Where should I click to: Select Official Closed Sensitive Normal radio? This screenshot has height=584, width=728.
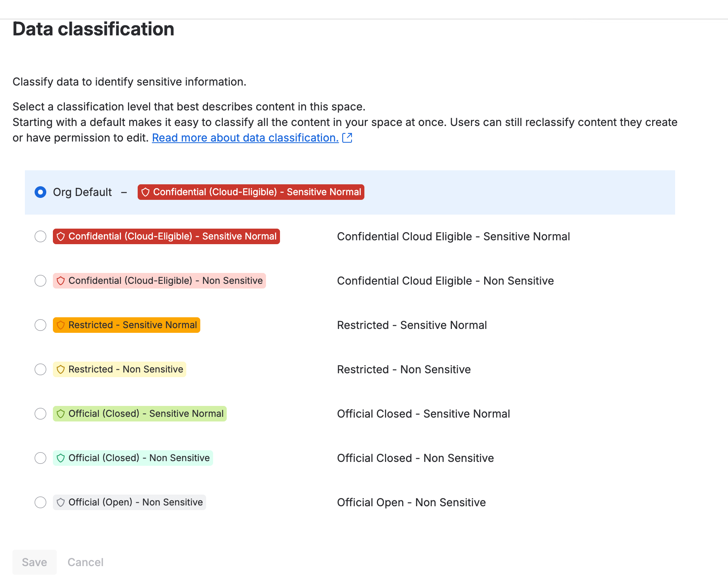40,414
